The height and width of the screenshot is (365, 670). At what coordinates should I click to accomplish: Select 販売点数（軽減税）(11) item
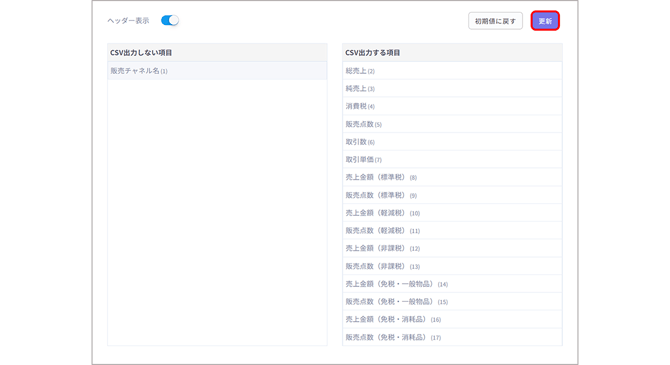[452, 231]
